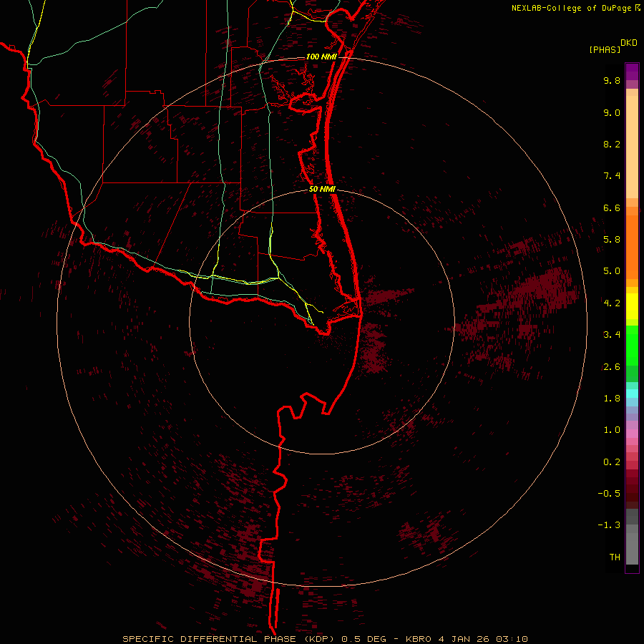
Task: Click the 0.2 color scale value
Action: point(612,462)
